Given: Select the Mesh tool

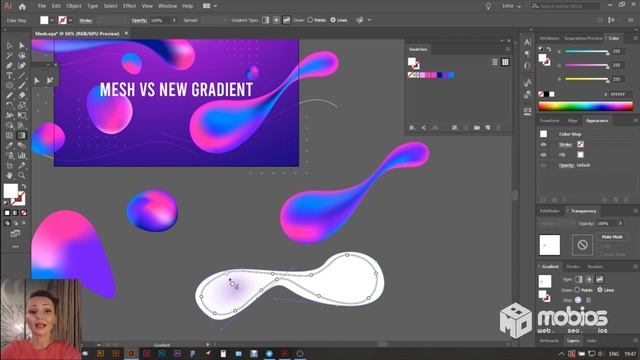Looking at the screenshot, I should pyautogui.click(x=9, y=136).
